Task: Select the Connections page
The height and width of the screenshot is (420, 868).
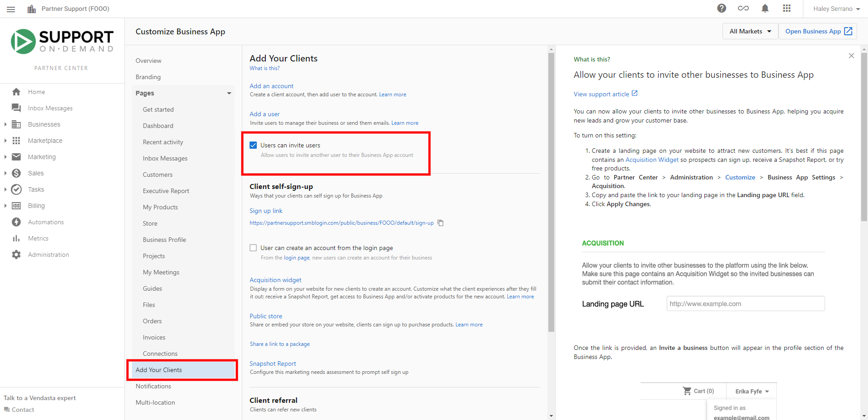Action: tap(160, 354)
